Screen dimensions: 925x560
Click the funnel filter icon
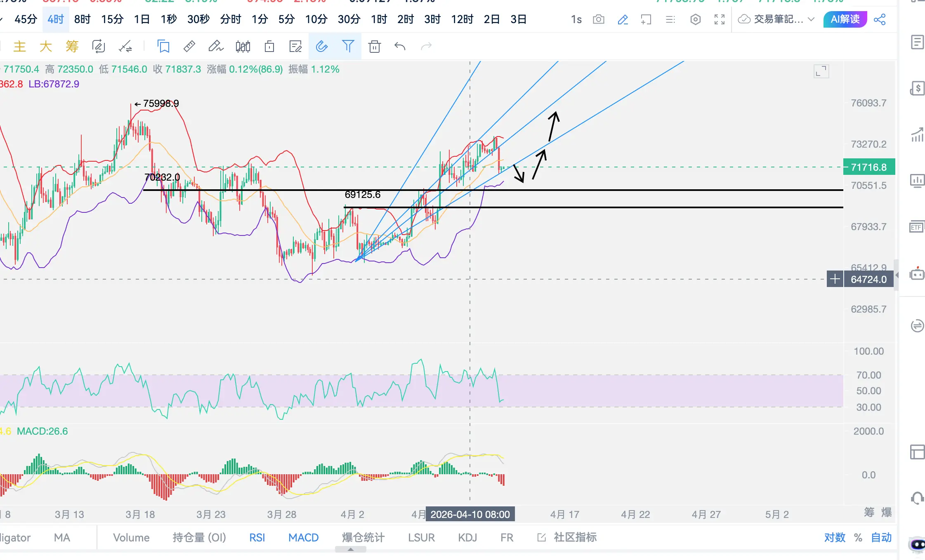click(348, 46)
